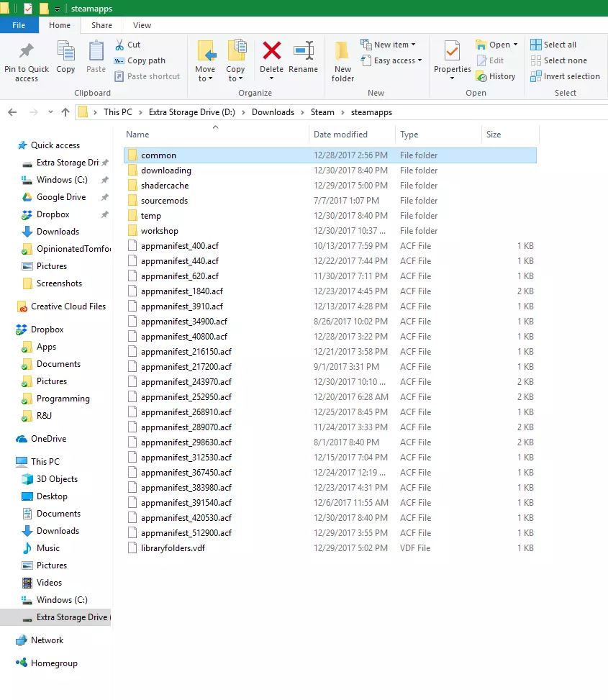Open Programming folder under Dropbox
Screen dimensions: 608x700
click(63, 399)
